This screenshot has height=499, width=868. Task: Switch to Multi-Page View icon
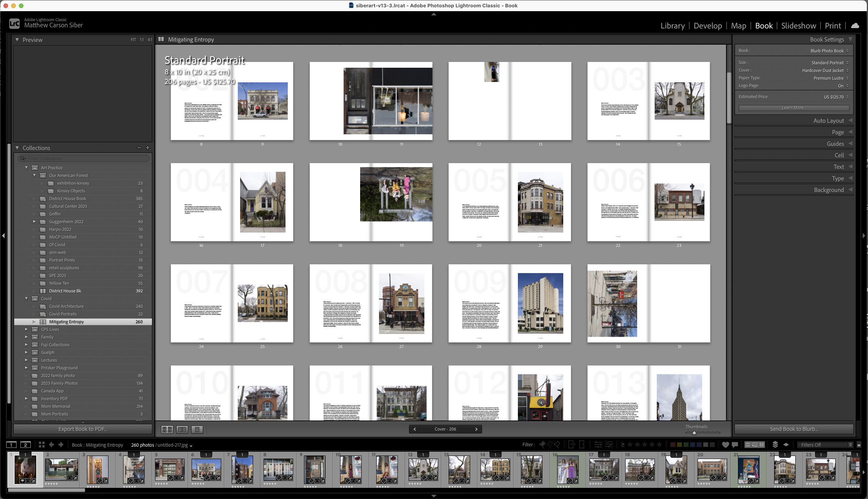pos(167,429)
